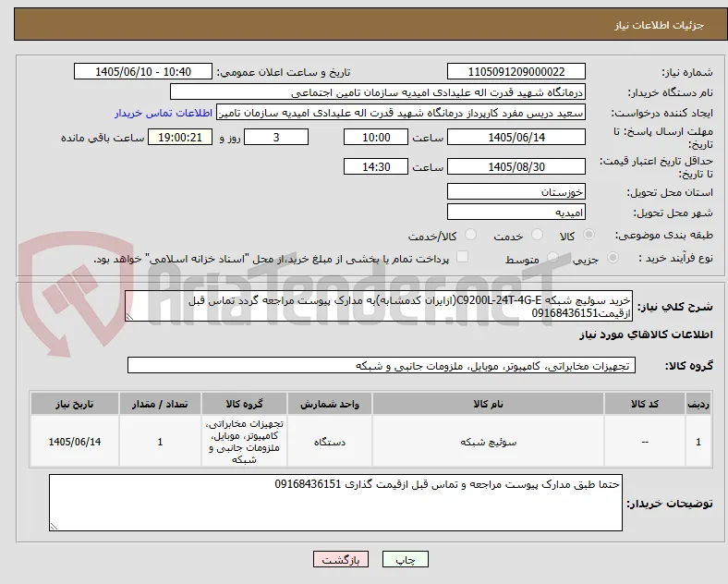Screen dimensions: 728x584
Task: Click the اطلاعات کالاهای مورد نیاز section title
Action: (x=646, y=335)
